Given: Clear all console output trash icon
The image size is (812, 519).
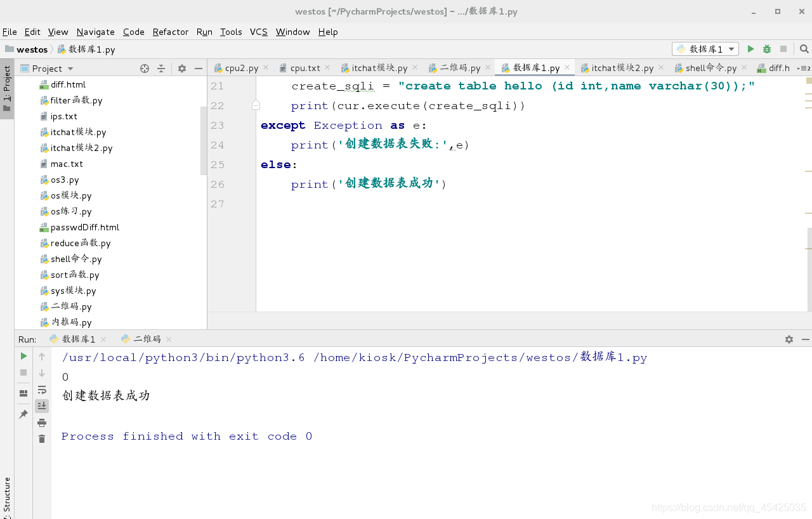Looking at the screenshot, I should pos(42,439).
